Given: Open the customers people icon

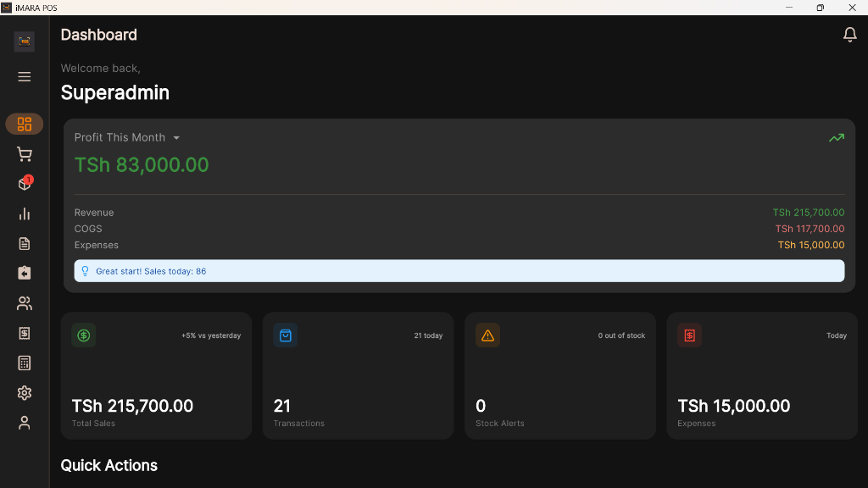Looking at the screenshot, I should click(x=25, y=303).
